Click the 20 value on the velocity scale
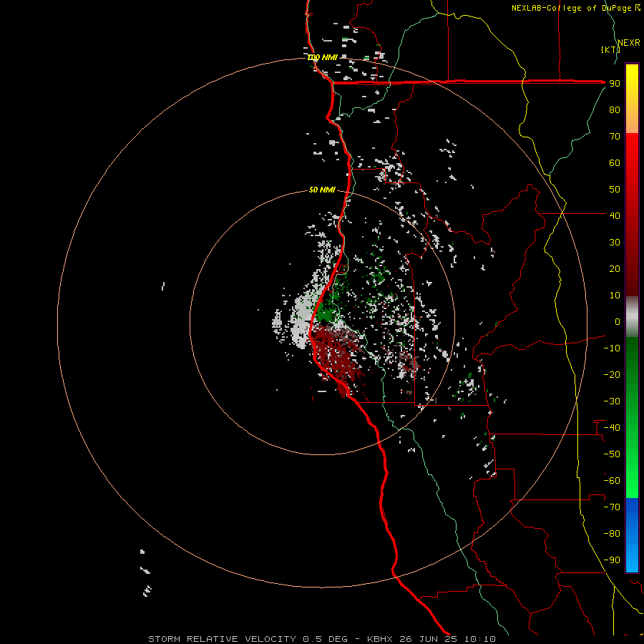The image size is (644, 644). (615, 268)
